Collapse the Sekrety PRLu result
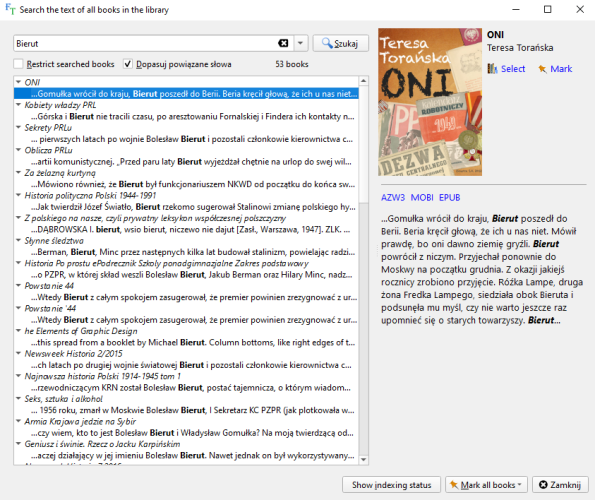The width and height of the screenshot is (595, 500). click(x=18, y=127)
